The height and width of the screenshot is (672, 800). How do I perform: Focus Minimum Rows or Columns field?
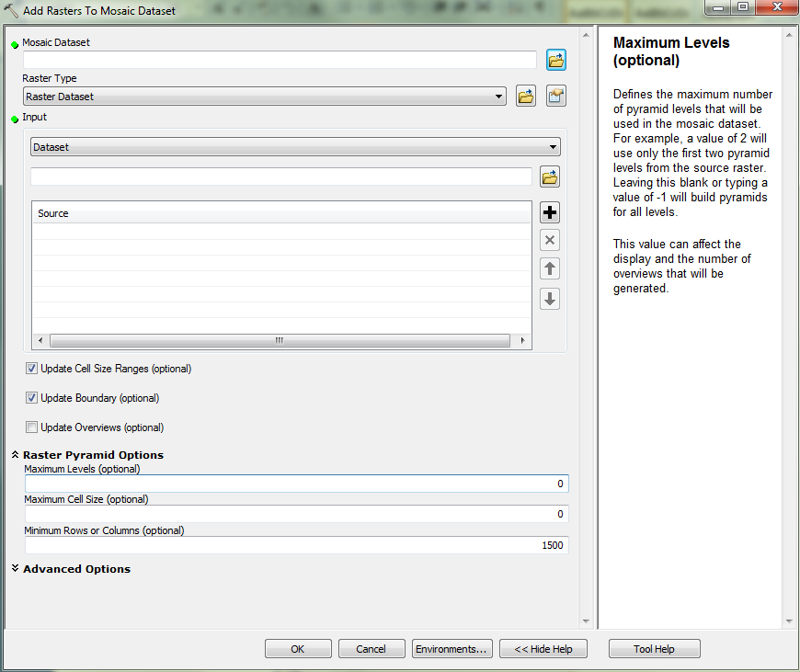tap(296, 545)
